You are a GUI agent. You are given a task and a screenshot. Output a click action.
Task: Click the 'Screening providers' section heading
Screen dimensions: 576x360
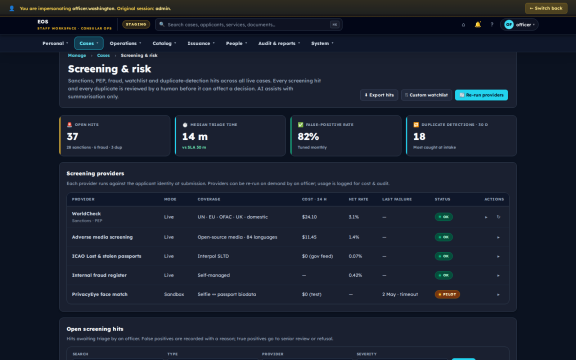click(x=95, y=173)
